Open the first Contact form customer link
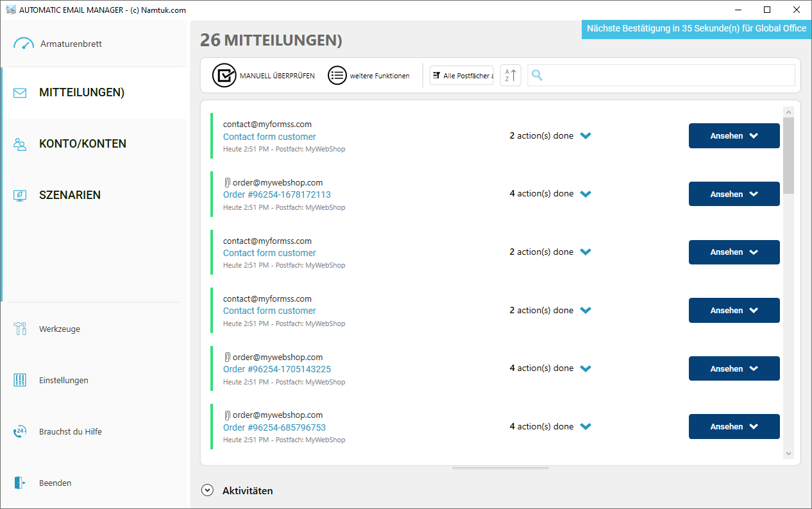The width and height of the screenshot is (812, 509). 269,137
